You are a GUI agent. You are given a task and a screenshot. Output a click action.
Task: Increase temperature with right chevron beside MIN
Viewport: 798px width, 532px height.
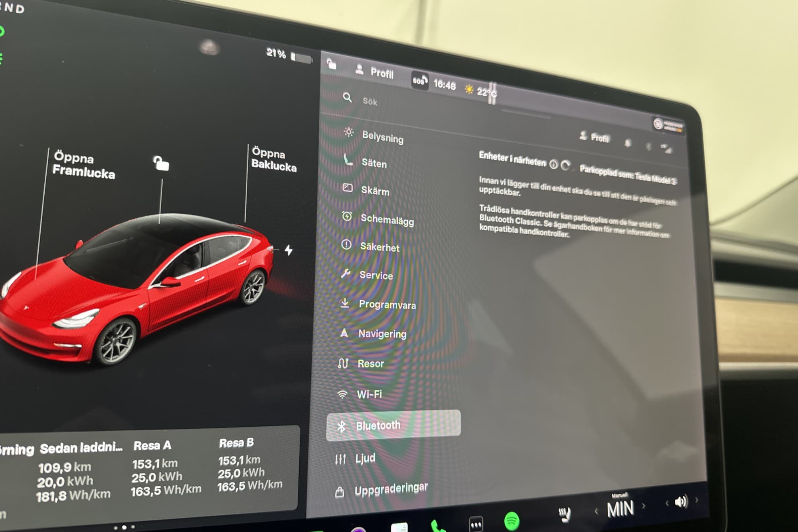644,506
